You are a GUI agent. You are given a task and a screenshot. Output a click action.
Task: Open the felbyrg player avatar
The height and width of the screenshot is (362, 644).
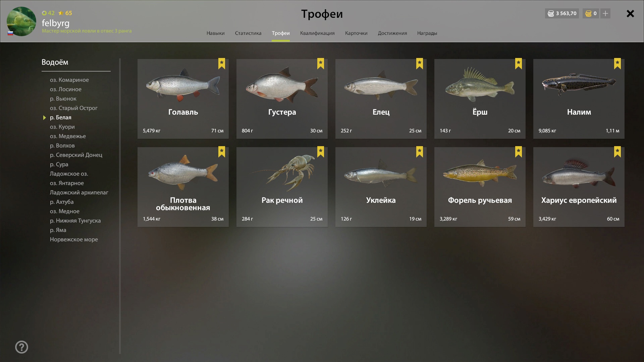21,21
